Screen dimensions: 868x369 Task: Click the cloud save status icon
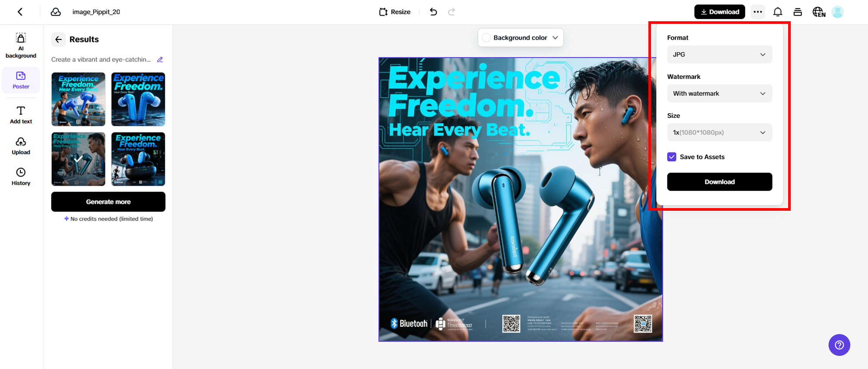[56, 12]
